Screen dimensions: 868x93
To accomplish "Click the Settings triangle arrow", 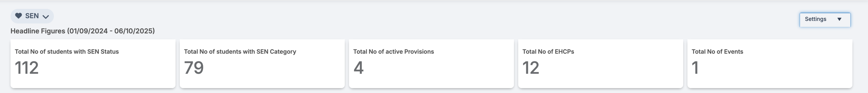I will (839, 19).
